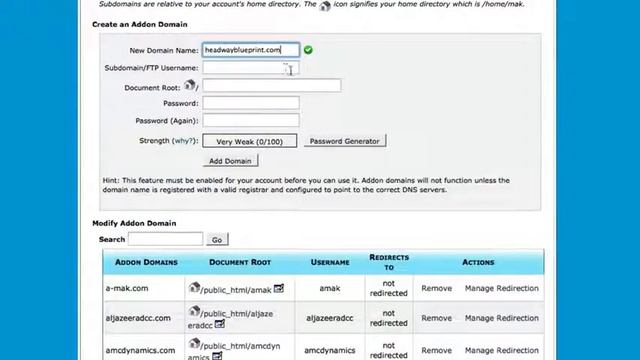
Task: Click the green domain validation checkmark
Action: (308, 50)
